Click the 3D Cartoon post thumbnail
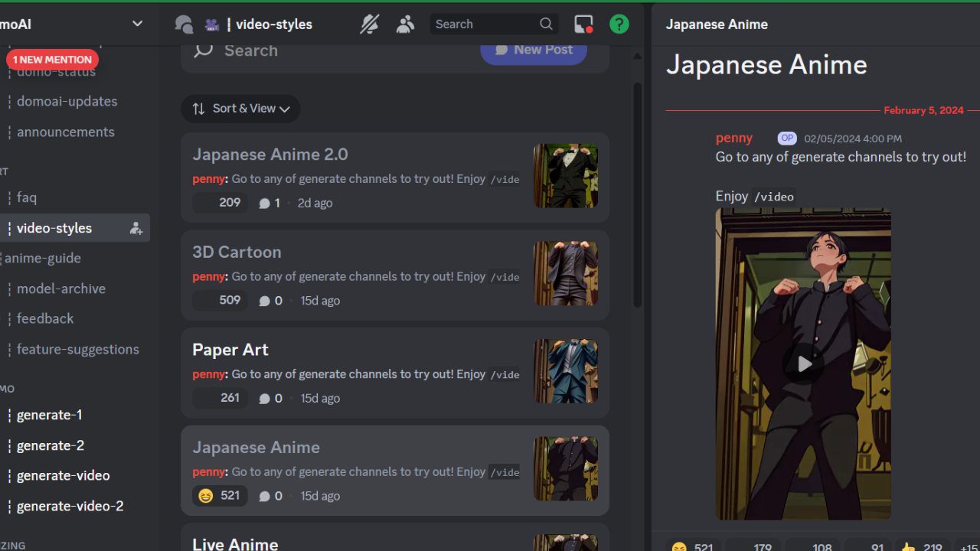Screen dimensions: 980x551 [566, 274]
